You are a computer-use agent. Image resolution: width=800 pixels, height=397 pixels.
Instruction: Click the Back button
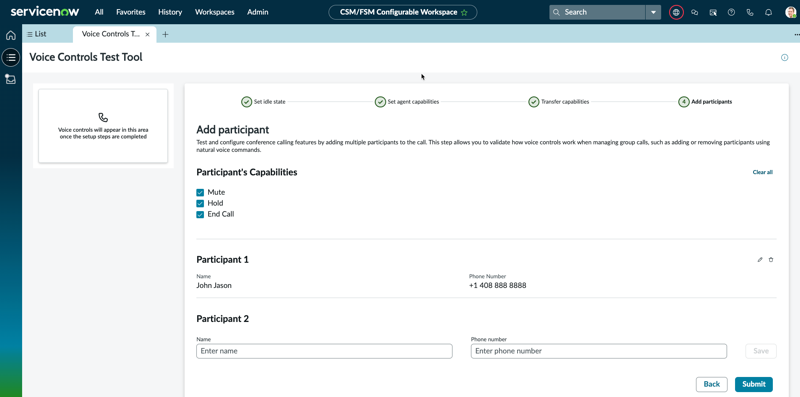pyautogui.click(x=712, y=384)
